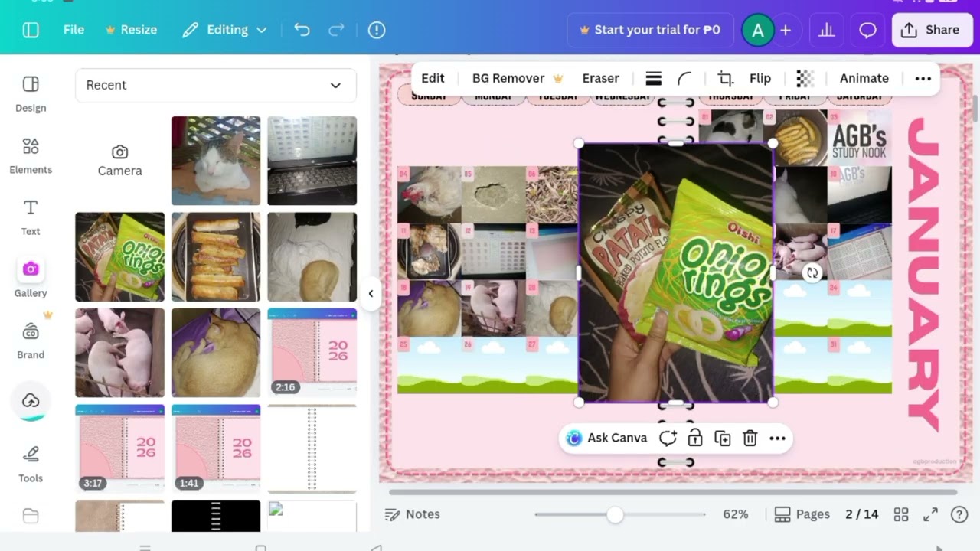
Task: Open the transparency checkerboard icon
Action: pos(805,78)
